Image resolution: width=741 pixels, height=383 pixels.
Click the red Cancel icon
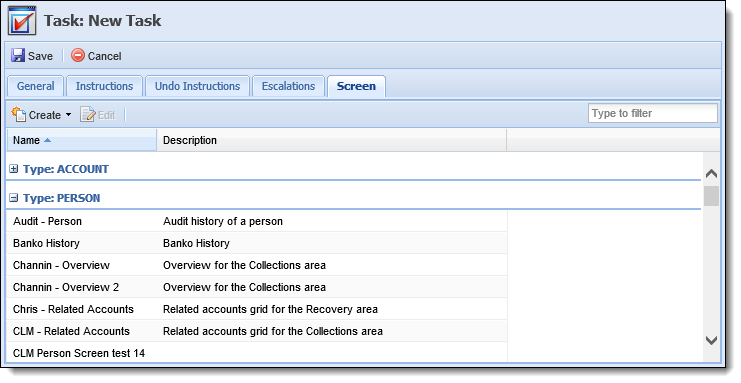coord(78,55)
